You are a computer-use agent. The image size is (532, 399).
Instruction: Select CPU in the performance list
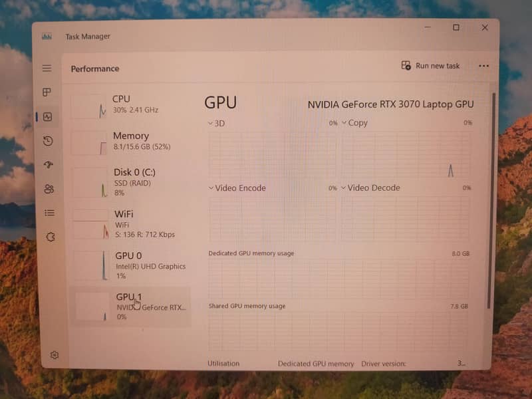(x=130, y=104)
